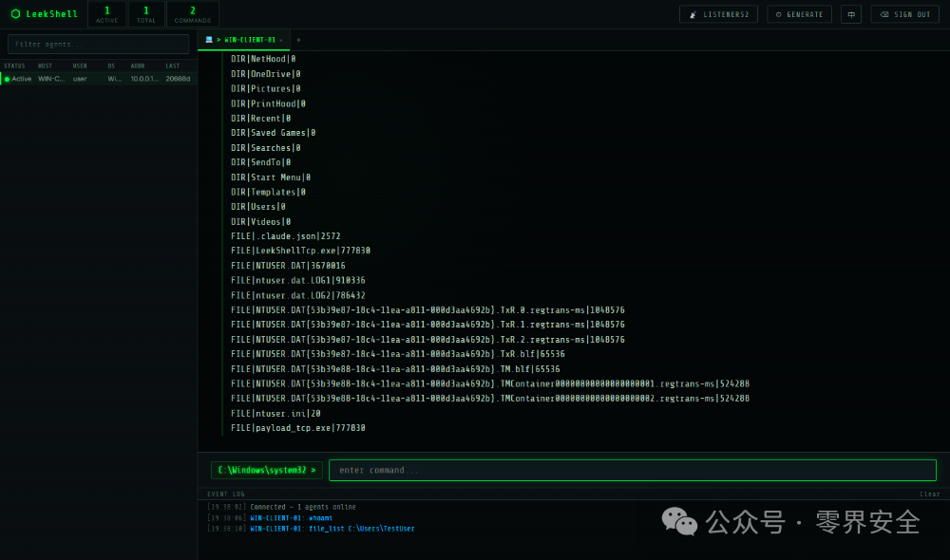The width and height of the screenshot is (950, 560).
Task: Click the TOTAL agents counter
Action: pyautogui.click(x=146, y=14)
